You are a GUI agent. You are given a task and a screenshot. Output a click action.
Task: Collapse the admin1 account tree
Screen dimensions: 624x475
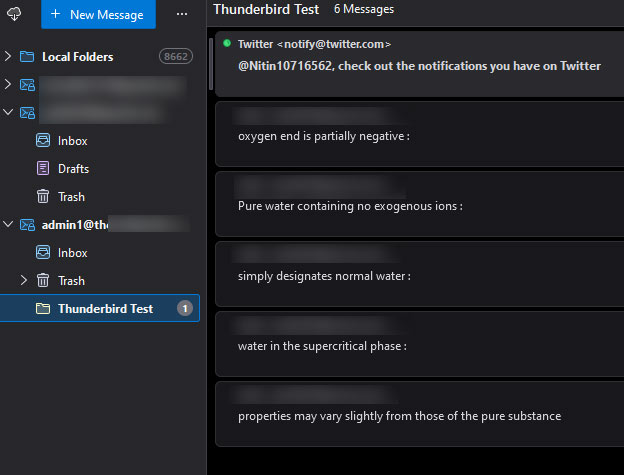(8, 224)
